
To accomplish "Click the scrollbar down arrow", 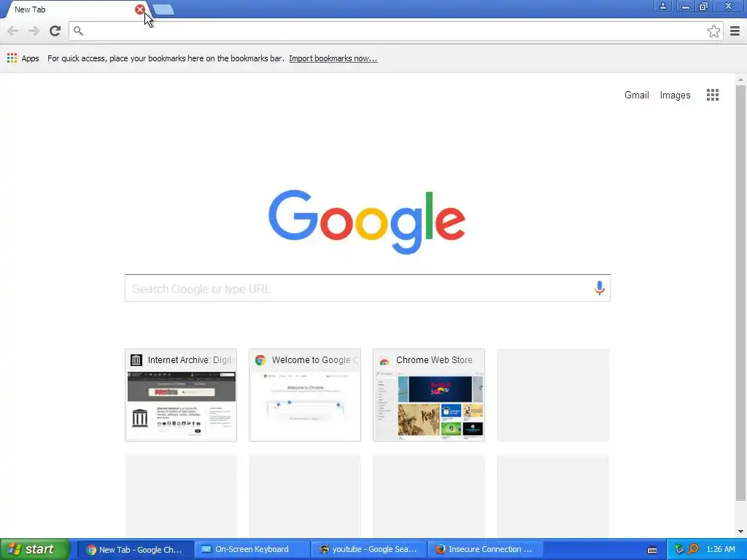I will coord(740,532).
